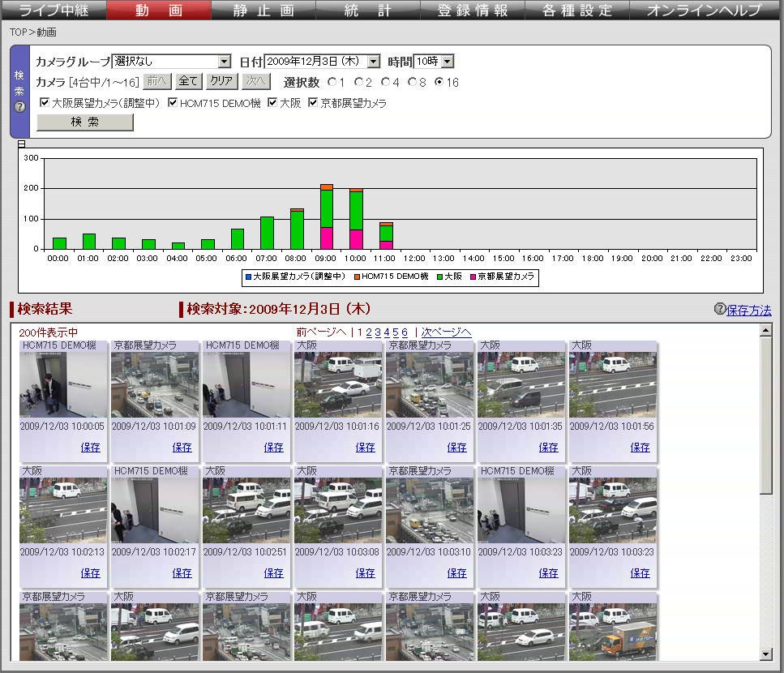Image resolution: width=784 pixels, height=673 pixels.
Task: Go to results page 2
Action: pyautogui.click(x=369, y=332)
